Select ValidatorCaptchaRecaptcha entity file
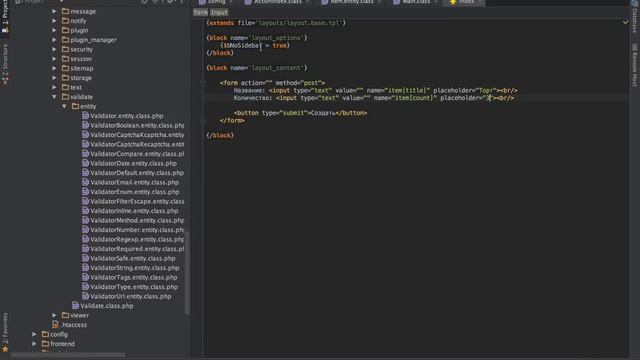Viewport: 640px width, 360px height. click(x=133, y=144)
